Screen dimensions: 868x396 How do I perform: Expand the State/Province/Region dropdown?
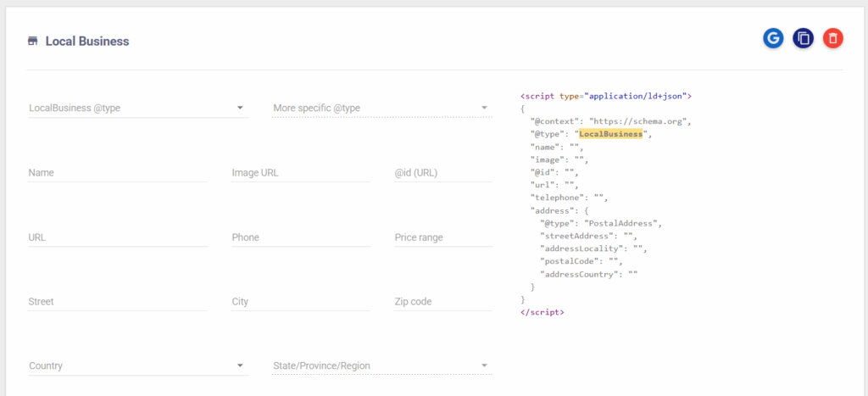[382, 365]
